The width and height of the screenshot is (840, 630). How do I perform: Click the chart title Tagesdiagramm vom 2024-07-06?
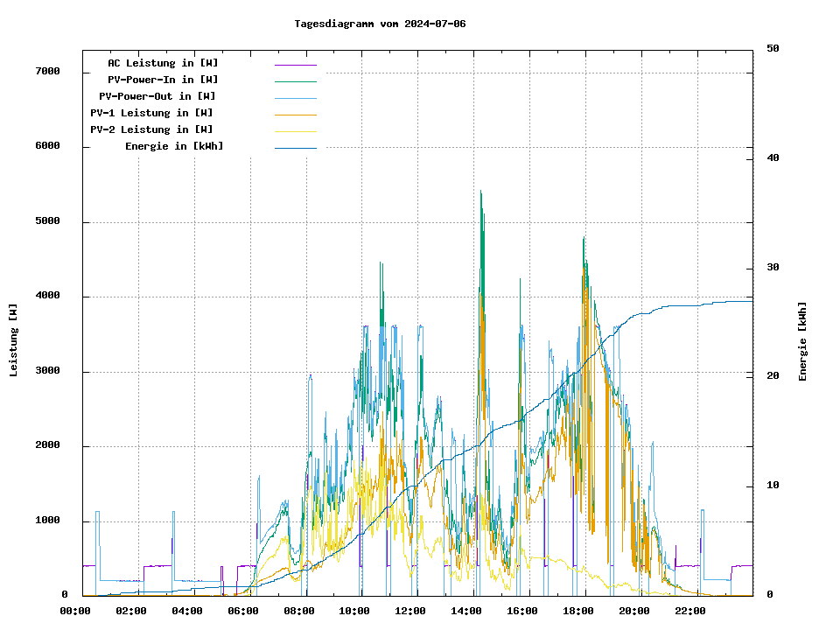point(381,24)
